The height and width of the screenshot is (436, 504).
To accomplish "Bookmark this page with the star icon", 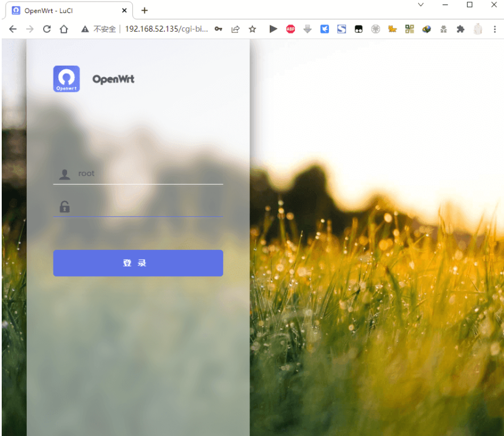I will [x=252, y=29].
